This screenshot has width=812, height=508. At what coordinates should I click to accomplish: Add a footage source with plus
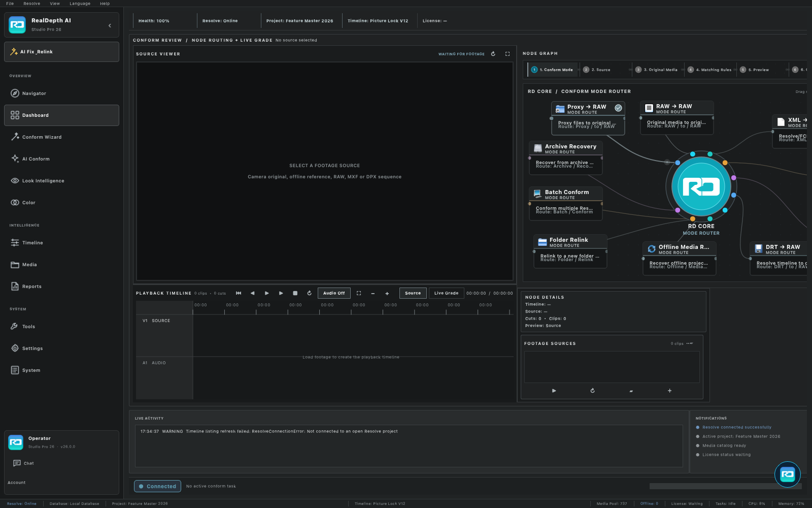click(670, 391)
